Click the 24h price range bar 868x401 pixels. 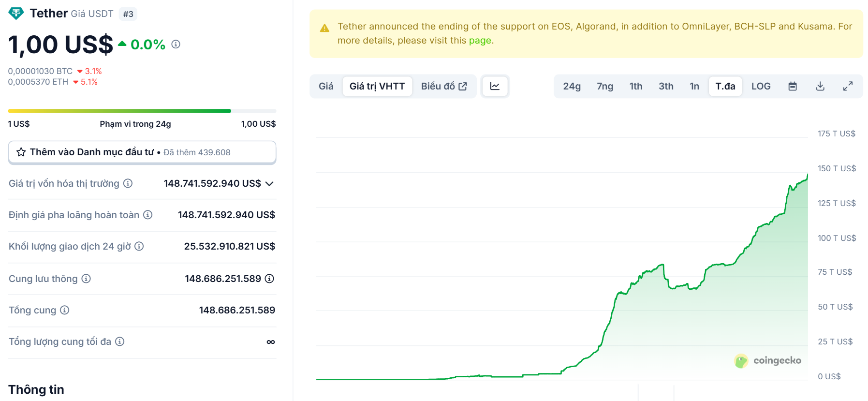pos(142,111)
